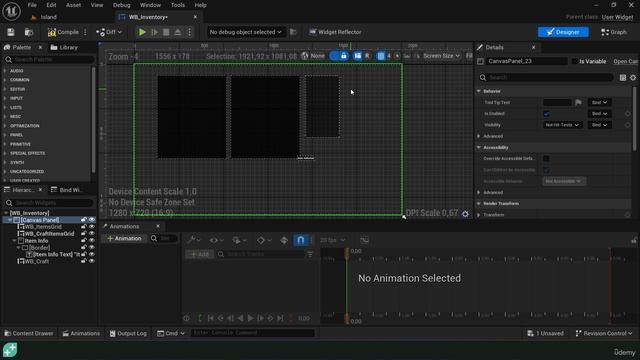The height and width of the screenshot is (360, 640).
Task: Switch to Graph mode
Action: click(x=613, y=32)
